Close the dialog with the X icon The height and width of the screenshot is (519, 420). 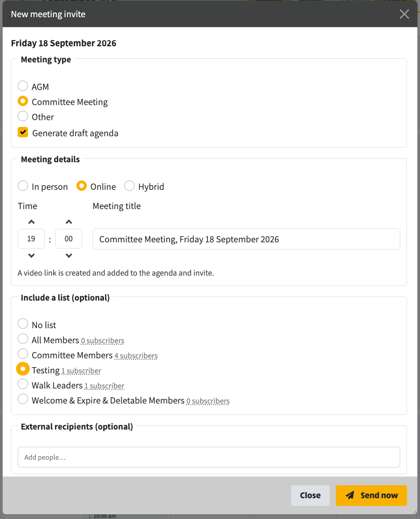click(404, 14)
